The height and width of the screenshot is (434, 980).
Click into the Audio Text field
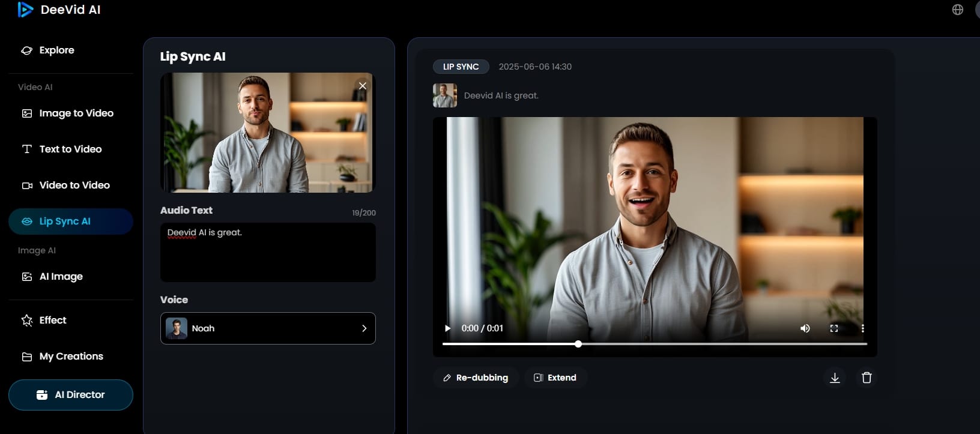click(268, 253)
